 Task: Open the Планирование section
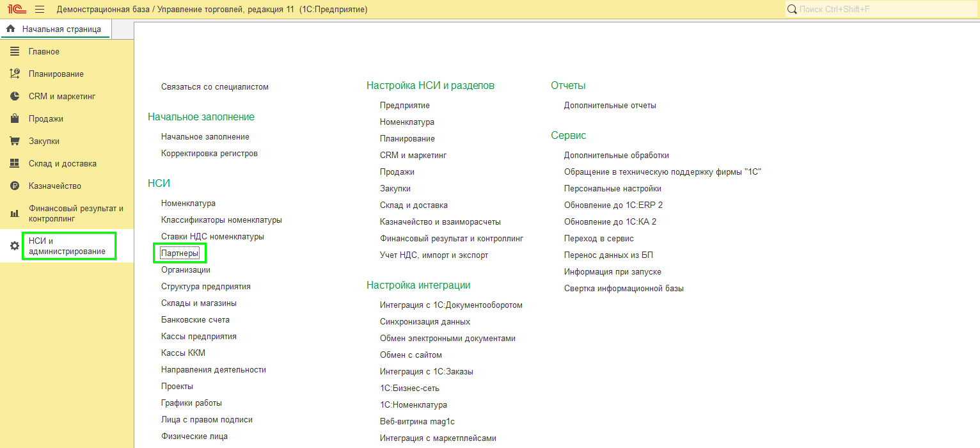coord(56,74)
